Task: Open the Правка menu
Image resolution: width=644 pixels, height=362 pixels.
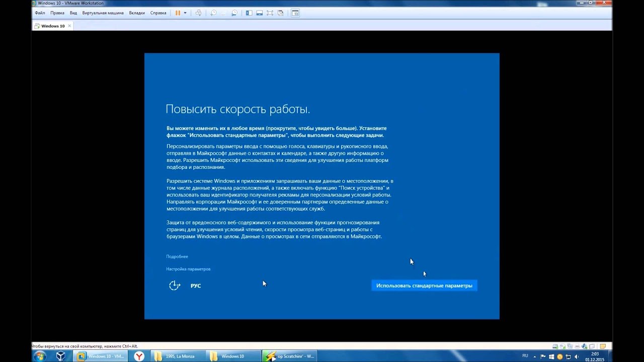Action: (x=57, y=13)
